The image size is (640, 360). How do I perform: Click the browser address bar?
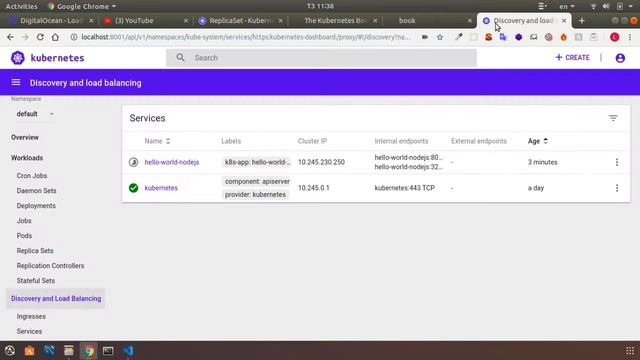(x=245, y=37)
